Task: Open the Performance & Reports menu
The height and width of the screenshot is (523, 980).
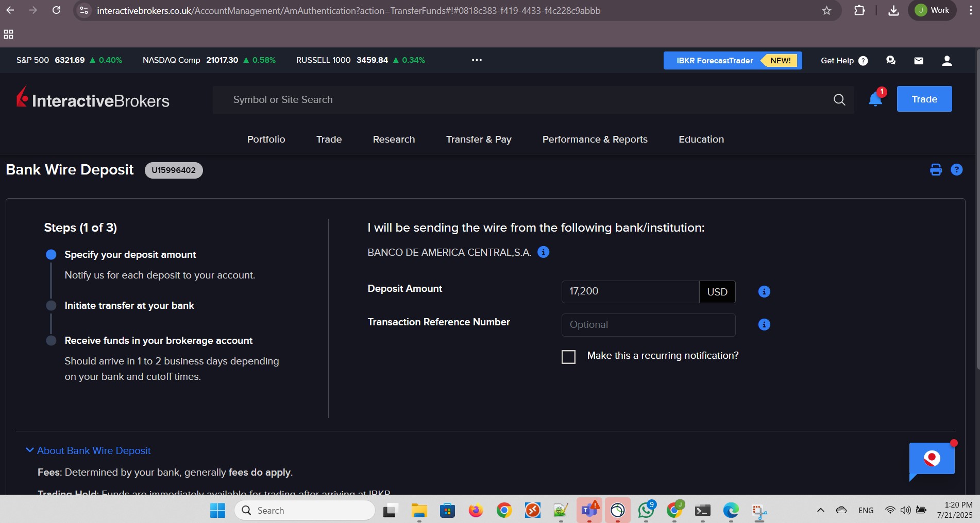Action: 595,140
